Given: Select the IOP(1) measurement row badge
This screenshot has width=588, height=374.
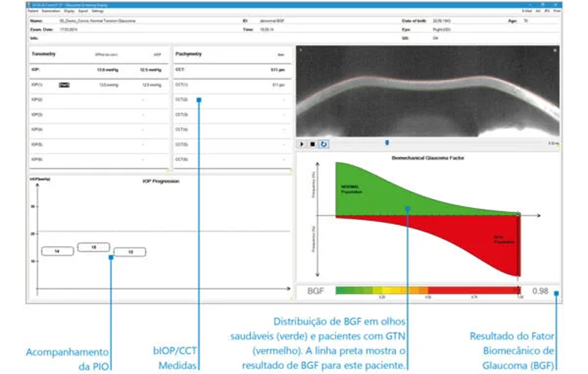Looking at the screenshot, I should pyautogui.click(x=64, y=85).
